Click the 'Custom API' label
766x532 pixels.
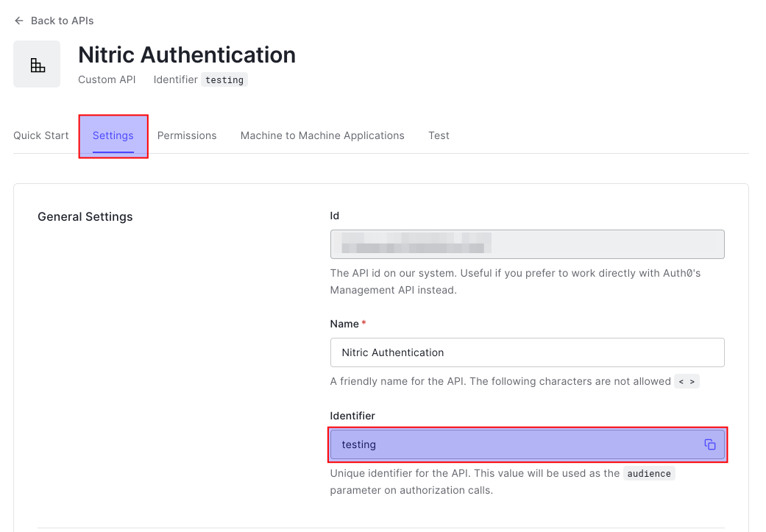(x=107, y=79)
